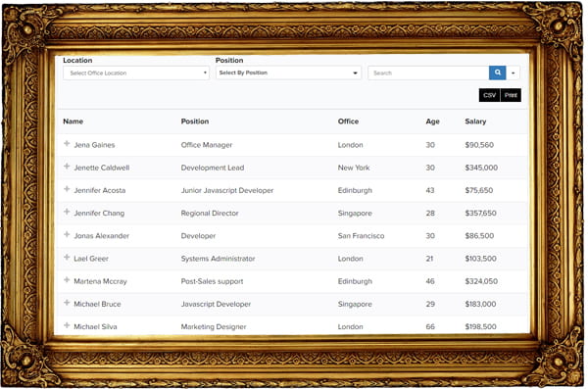Click the $324,050 salary cell
This screenshot has width=588, height=389.
[x=481, y=281]
